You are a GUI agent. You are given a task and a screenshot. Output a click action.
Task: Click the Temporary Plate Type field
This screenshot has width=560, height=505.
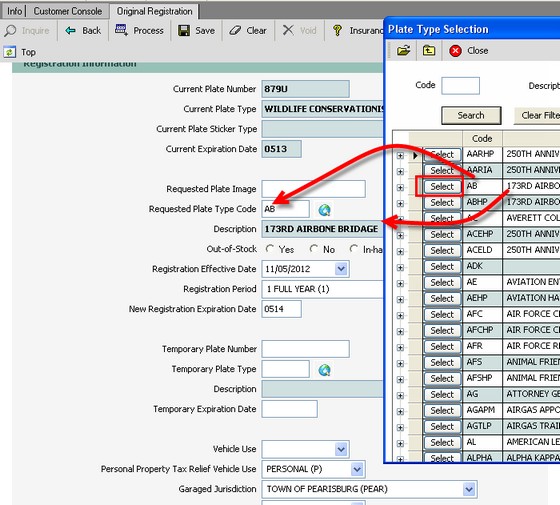(285, 369)
